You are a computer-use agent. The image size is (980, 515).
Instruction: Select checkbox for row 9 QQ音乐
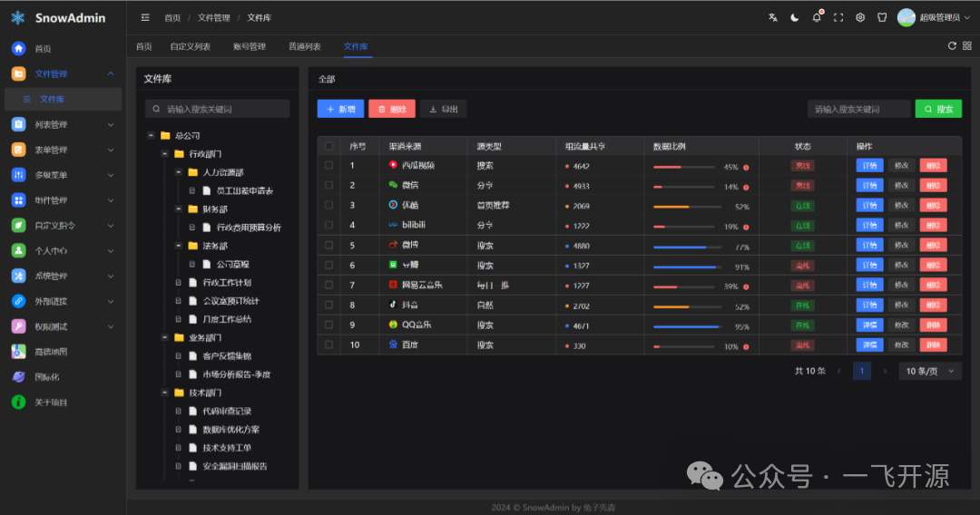coord(328,325)
